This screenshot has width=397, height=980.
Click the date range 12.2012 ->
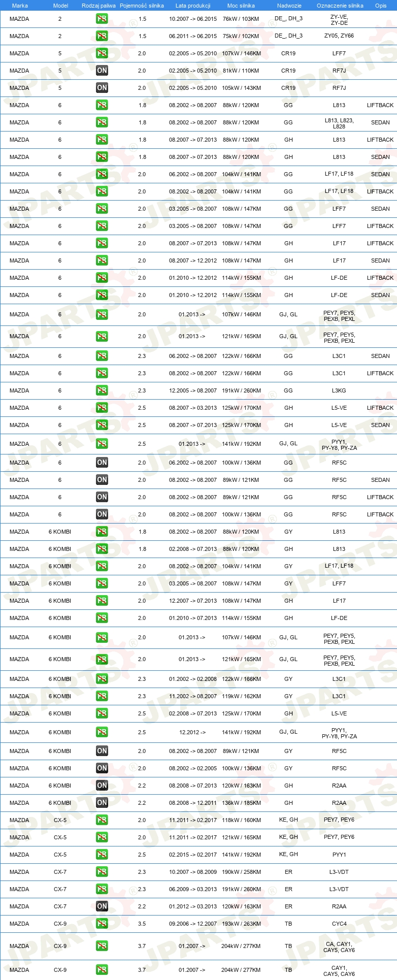click(192, 732)
